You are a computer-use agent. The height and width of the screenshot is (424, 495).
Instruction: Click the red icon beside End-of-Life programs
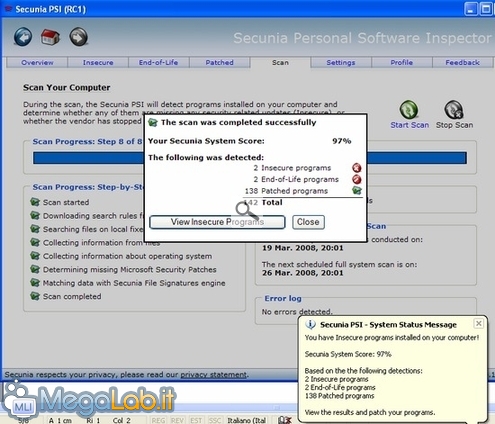(357, 179)
